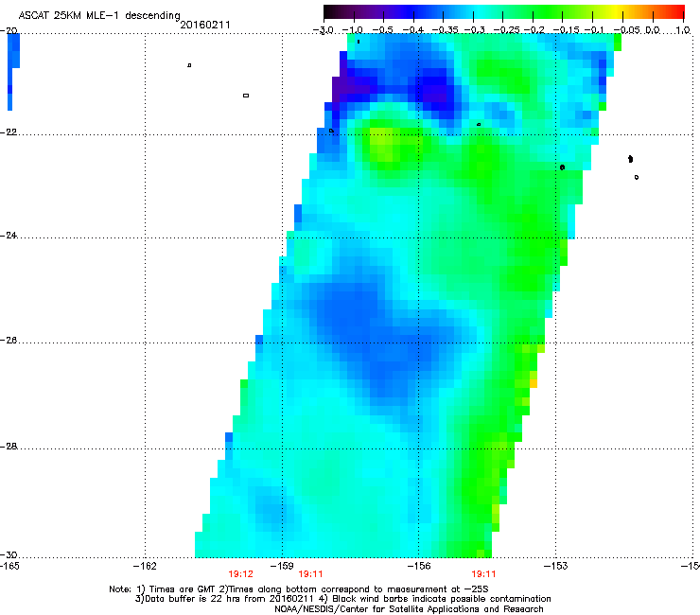Click the -24 latitude axis label
The width and height of the screenshot is (700, 615).
(x=9, y=235)
